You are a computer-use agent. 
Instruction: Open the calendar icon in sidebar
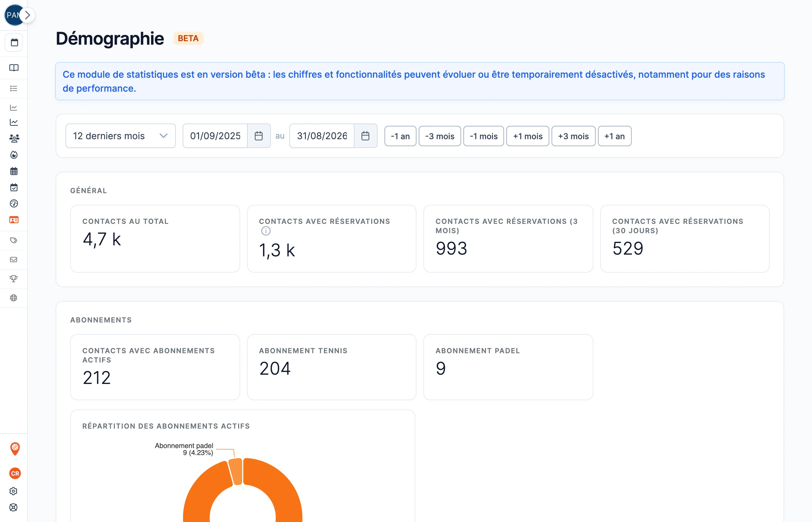pyautogui.click(x=14, y=42)
